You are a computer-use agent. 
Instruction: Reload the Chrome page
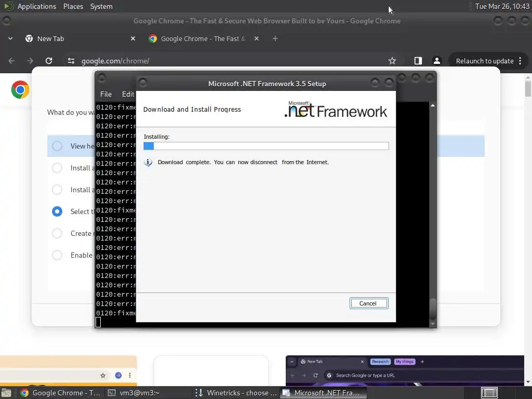pyautogui.click(x=49, y=61)
